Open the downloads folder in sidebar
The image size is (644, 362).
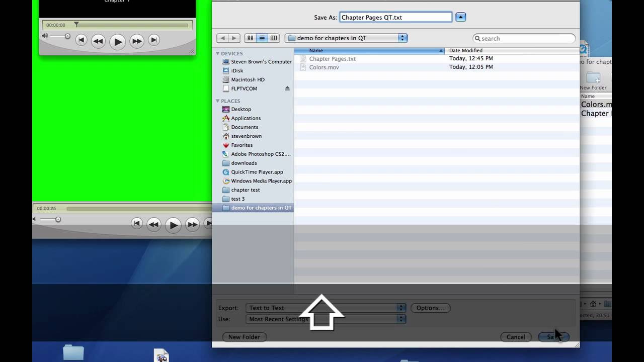coord(239,163)
